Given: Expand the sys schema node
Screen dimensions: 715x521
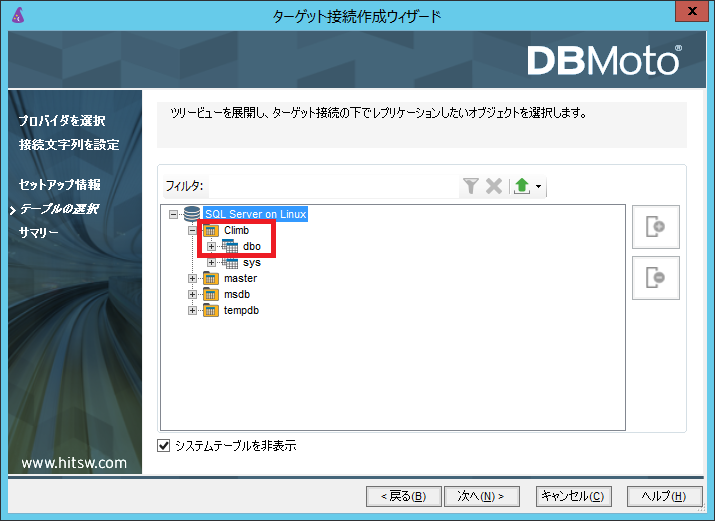Looking at the screenshot, I should [211, 263].
